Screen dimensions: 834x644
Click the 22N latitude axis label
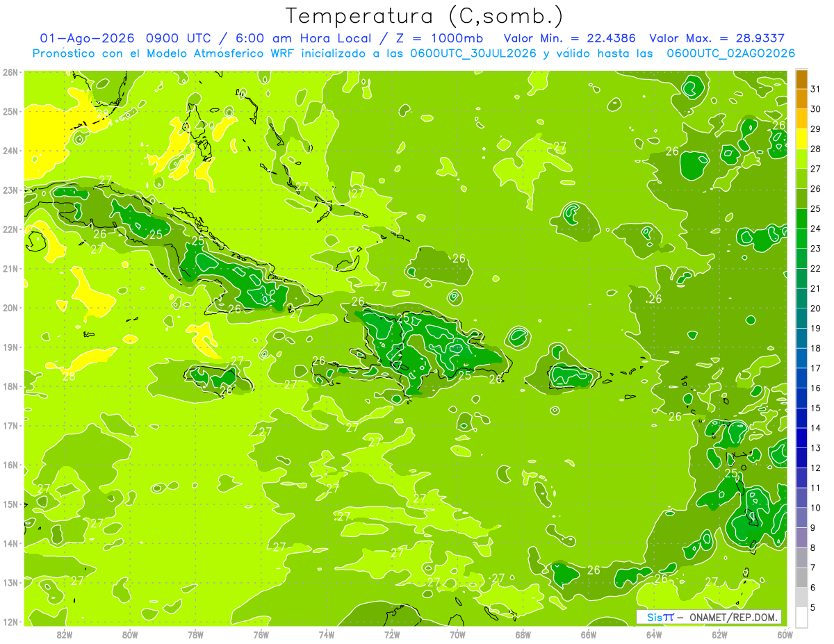click(x=10, y=229)
